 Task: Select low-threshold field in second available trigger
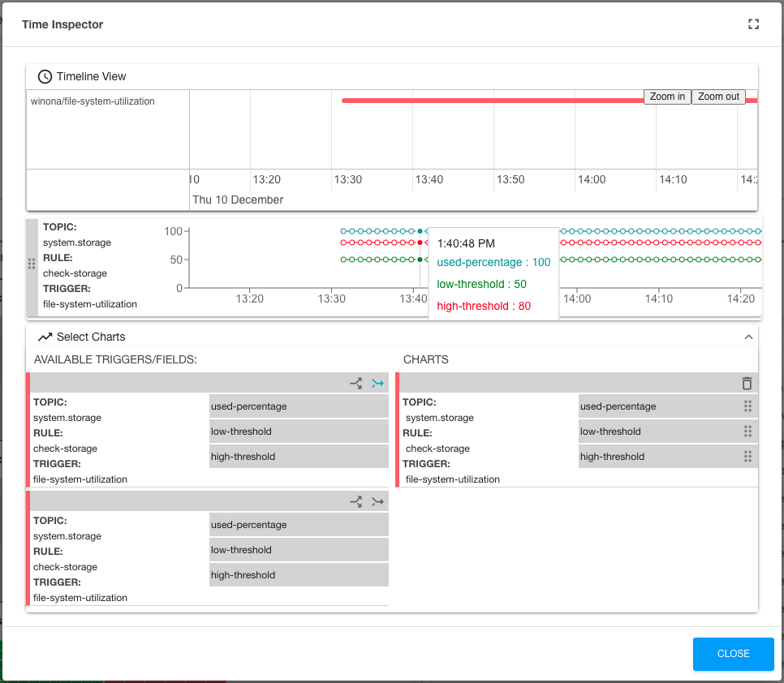click(x=298, y=550)
